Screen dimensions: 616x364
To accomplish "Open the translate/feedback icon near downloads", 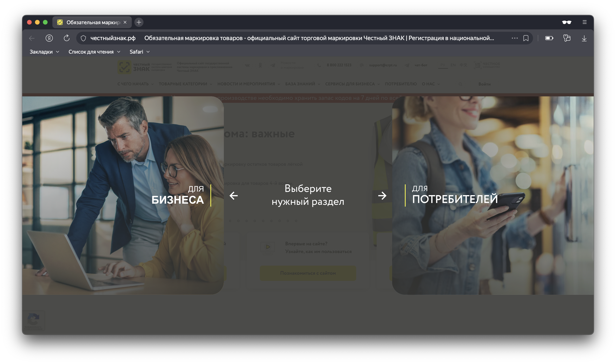I will point(567,38).
